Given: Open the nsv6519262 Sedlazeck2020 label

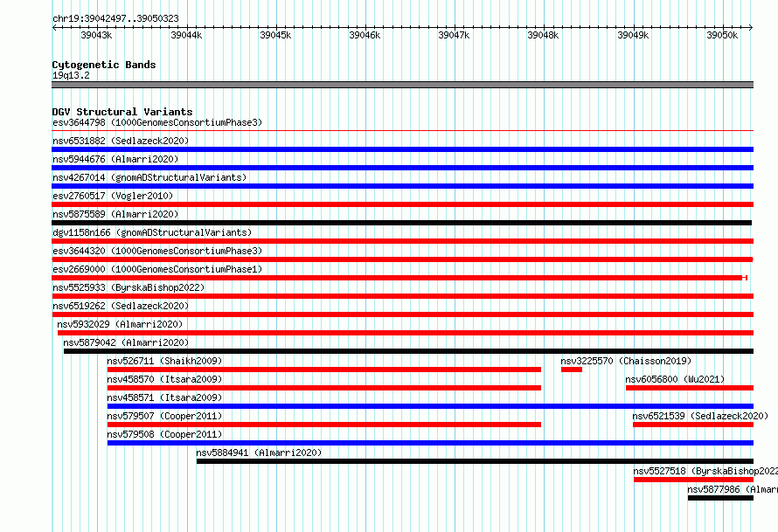Looking at the screenshot, I should 121,306.
